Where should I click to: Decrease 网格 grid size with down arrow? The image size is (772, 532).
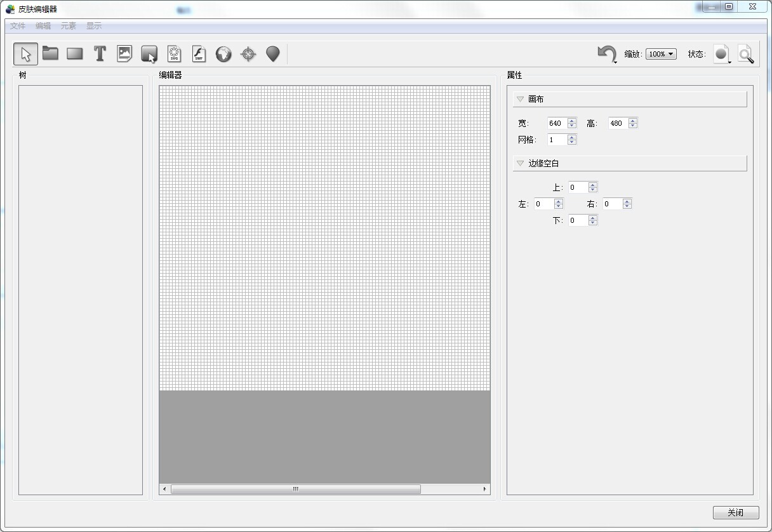click(572, 142)
